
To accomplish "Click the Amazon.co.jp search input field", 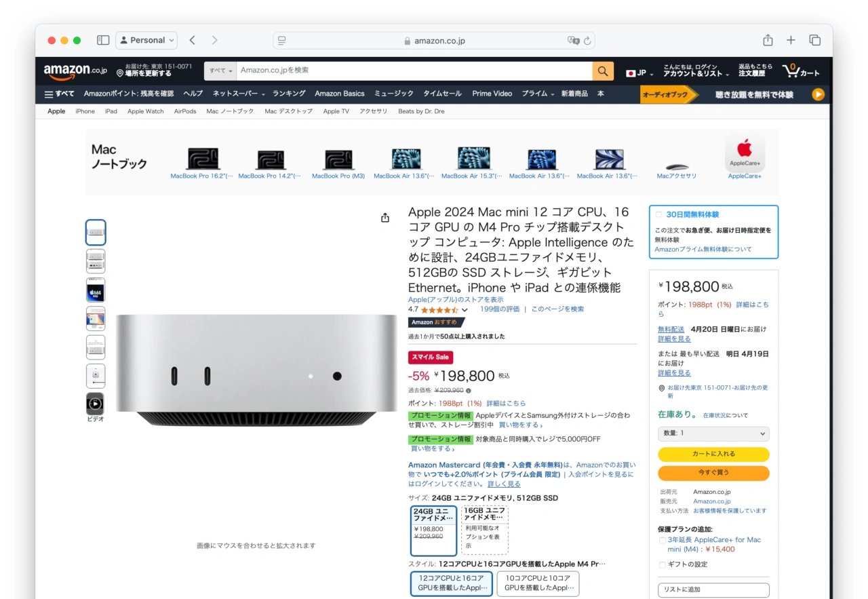I will [415, 71].
